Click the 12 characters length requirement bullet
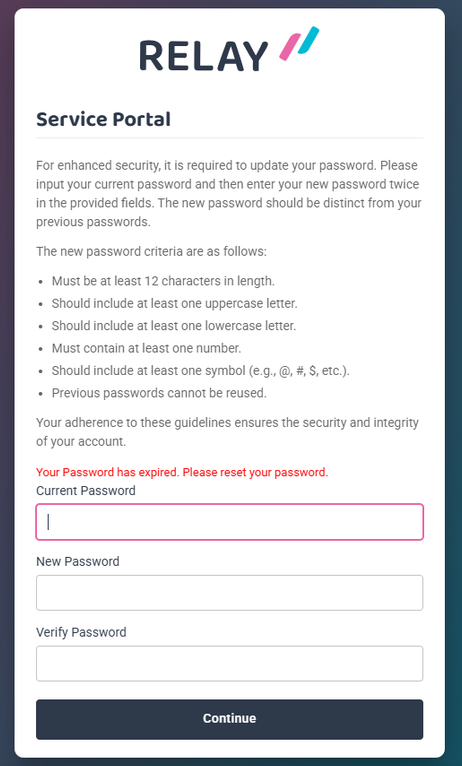 (164, 281)
